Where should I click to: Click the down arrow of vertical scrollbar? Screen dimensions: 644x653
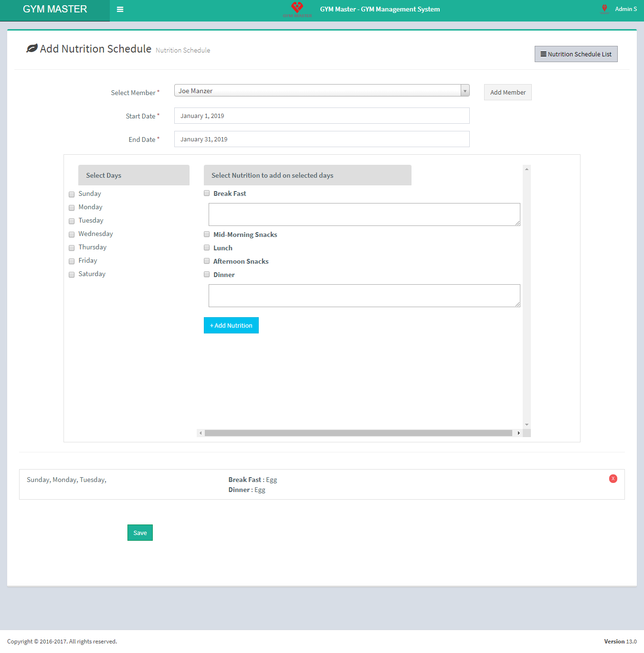point(527,425)
